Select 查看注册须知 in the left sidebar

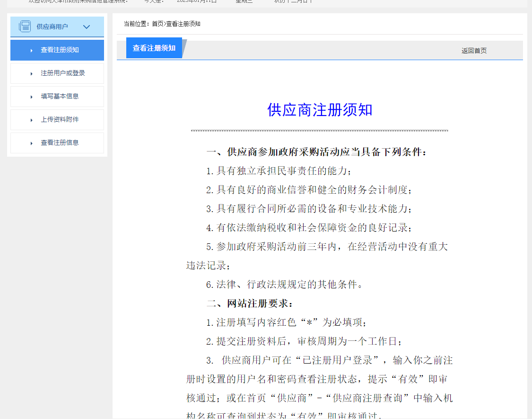[x=60, y=50]
